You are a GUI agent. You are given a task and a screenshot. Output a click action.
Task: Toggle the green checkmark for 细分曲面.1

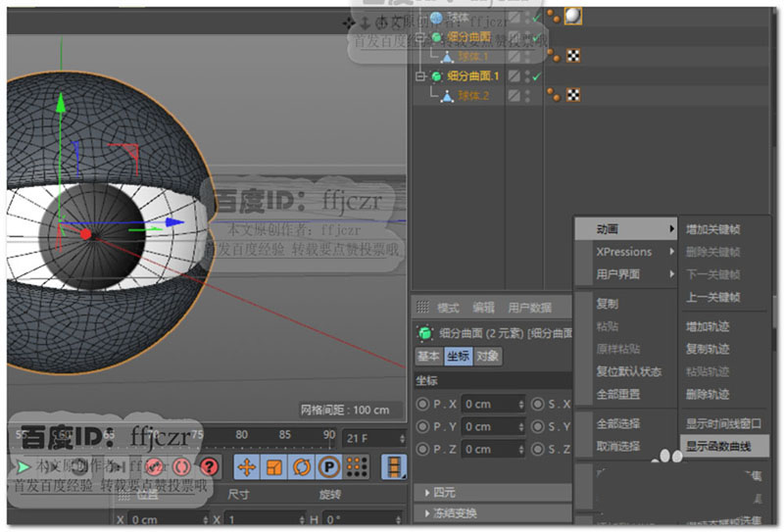(537, 75)
